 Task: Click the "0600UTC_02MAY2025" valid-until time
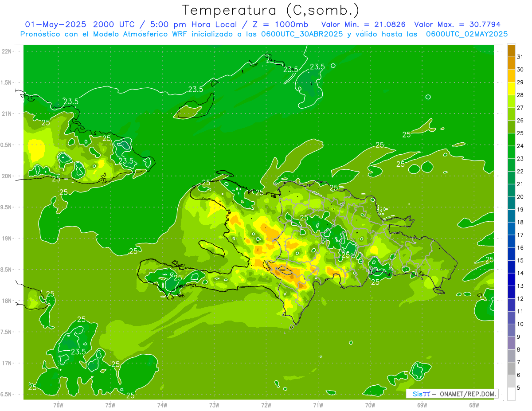(466, 34)
